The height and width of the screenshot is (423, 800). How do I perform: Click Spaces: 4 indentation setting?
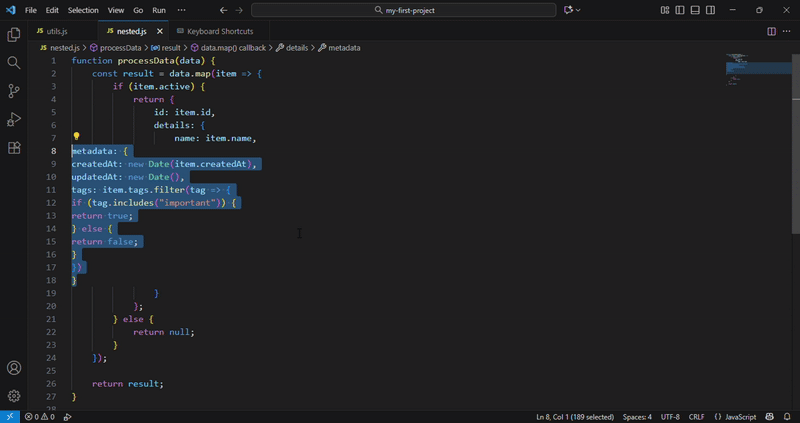637,417
